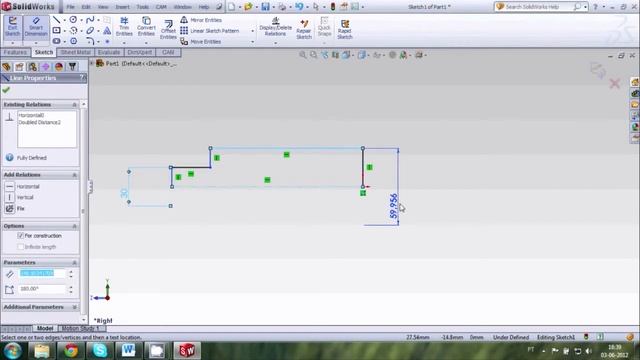Open the Trim Entities dropdown arrow
640x360 pixels.
[x=124, y=42]
